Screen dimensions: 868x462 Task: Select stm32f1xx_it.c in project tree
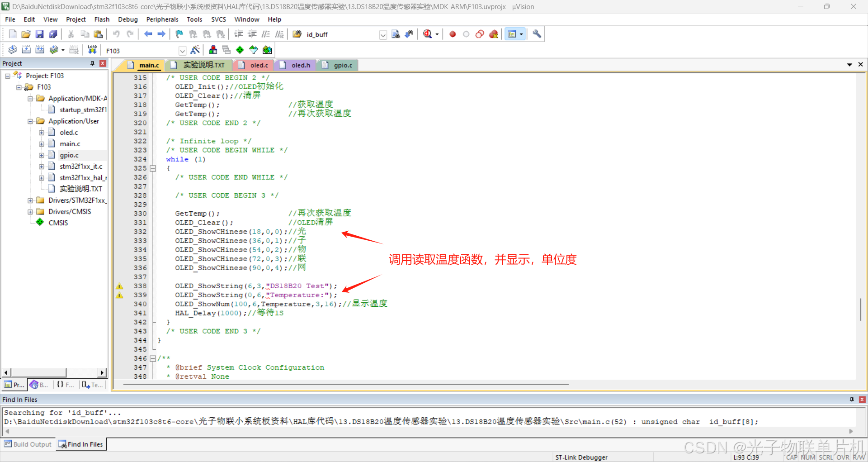[81, 167]
